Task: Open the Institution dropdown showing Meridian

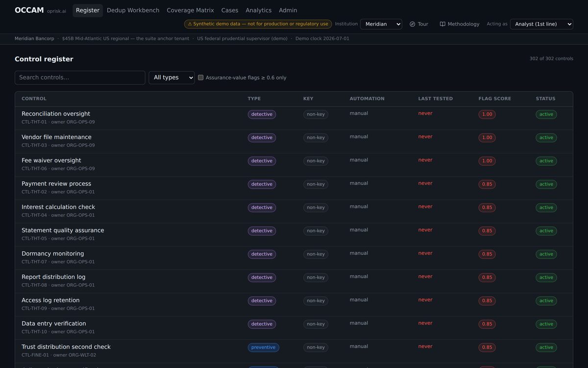Action: tap(381, 24)
